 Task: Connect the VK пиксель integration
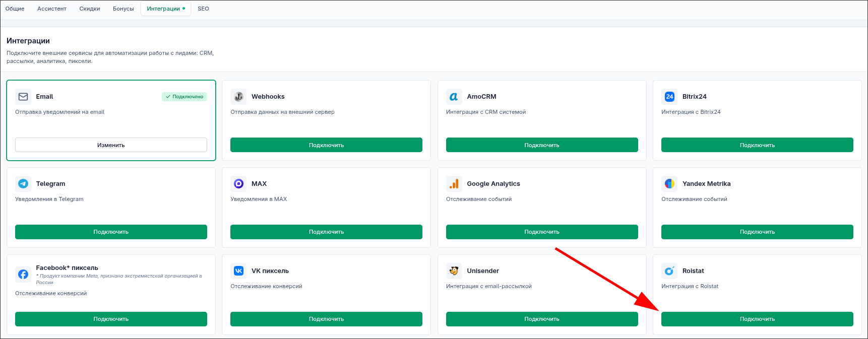pos(326,319)
